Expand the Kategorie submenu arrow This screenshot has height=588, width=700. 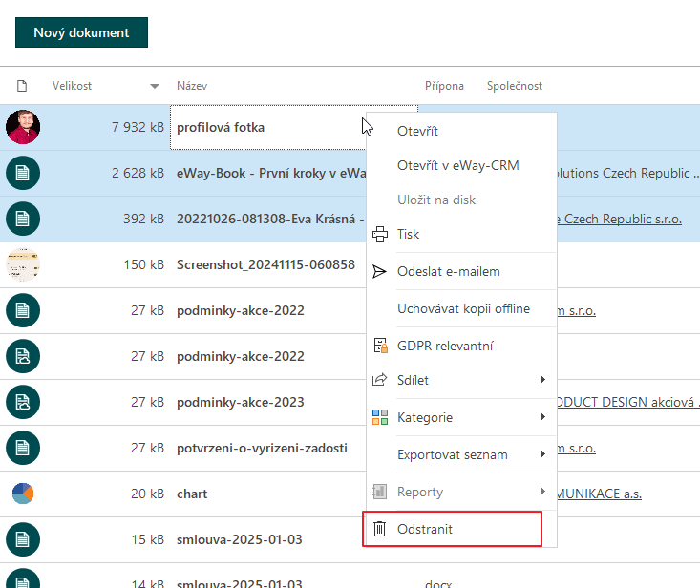coord(542,417)
